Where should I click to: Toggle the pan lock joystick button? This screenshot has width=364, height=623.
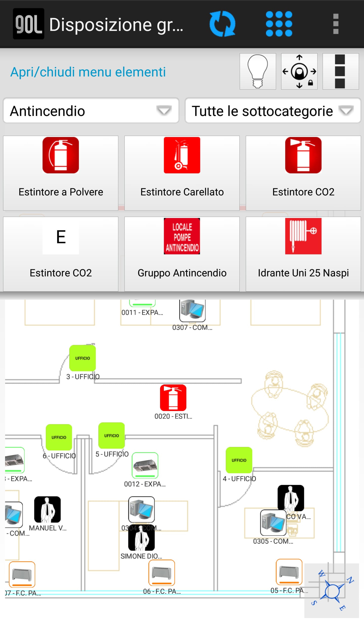point(299,71)
